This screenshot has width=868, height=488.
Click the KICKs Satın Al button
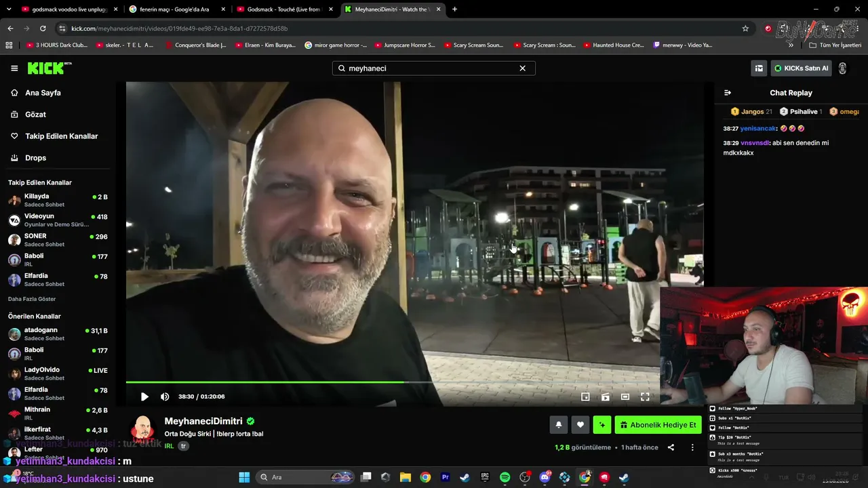coord(801,68)
